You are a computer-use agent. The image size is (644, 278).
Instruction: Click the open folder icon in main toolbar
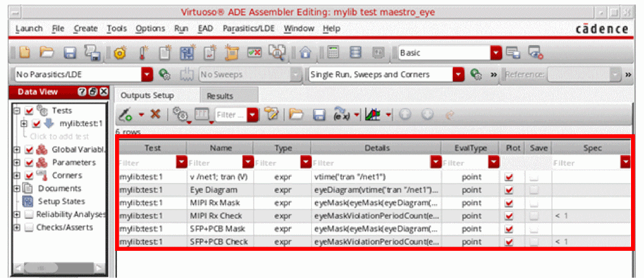click(x=47, y=53)
